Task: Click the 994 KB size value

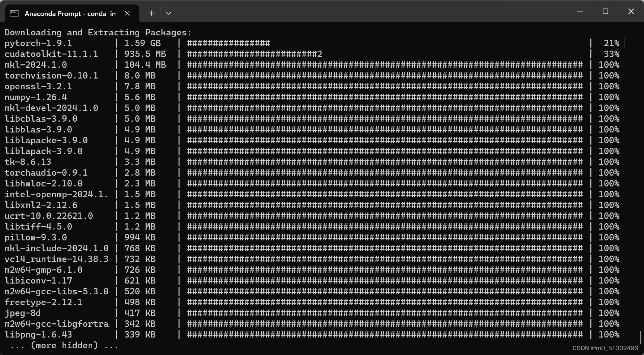Action: click(x=140, y=237)
